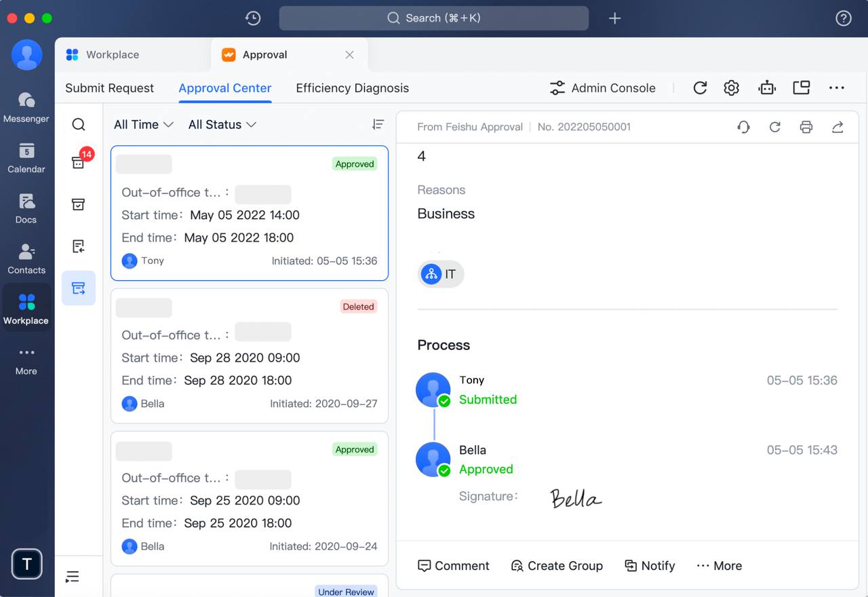The width and height of the screenshot is (868, 597).
Task: Add a Comment to the approval
Action: [453, 565]
